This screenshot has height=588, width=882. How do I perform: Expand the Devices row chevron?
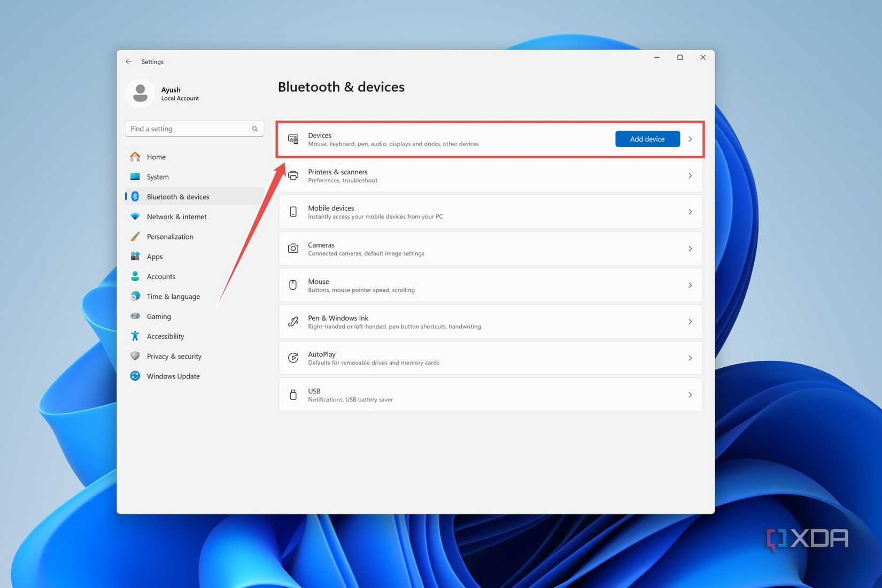click(x=690, y=139)
